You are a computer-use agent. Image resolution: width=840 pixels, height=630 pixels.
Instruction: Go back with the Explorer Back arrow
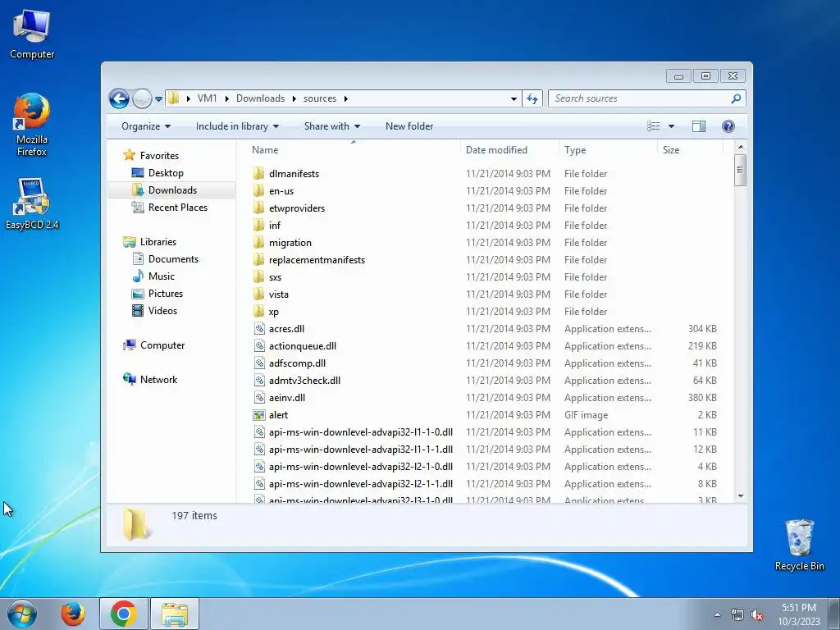[119, 98]
